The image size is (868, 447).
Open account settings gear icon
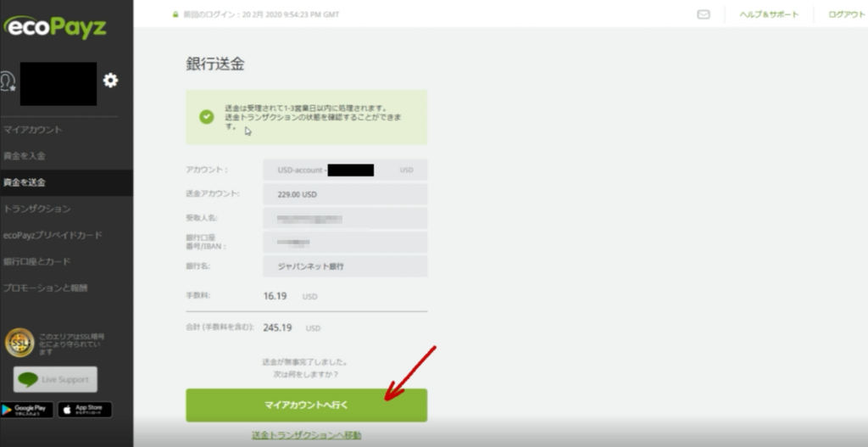pyautogui.click(x=110, y=81)
